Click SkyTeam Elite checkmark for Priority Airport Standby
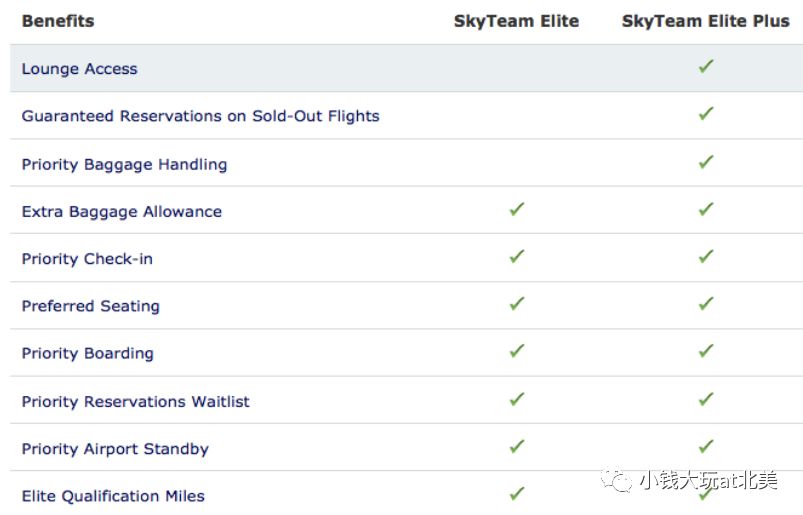Screen dimensions: 803x515 click(517, 446)
